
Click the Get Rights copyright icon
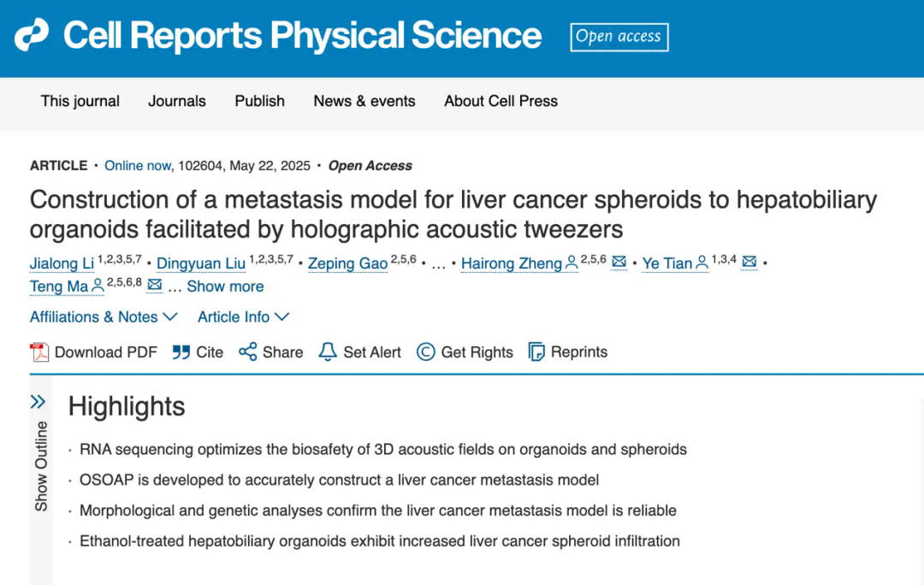coord(426,352)
